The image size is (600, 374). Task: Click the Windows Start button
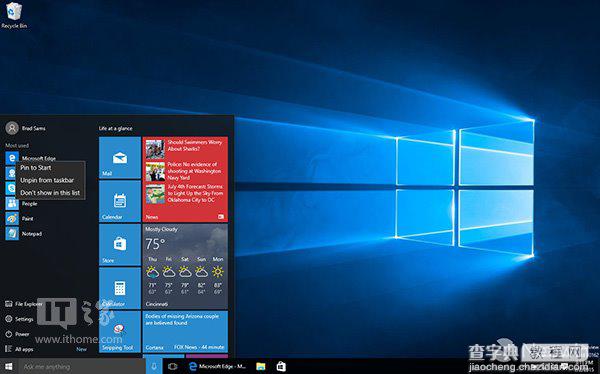(8, 366)
